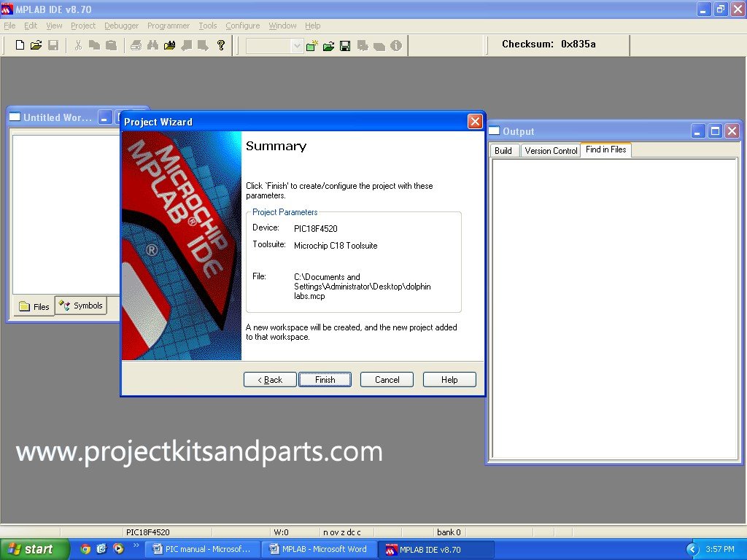Open the Configure menu
This screenshot has height=560, width=747.
[x=242, y=26]
